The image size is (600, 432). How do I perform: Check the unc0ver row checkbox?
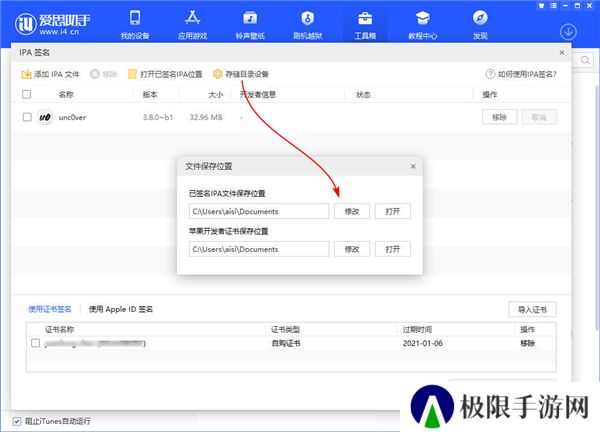coord(27,117)
